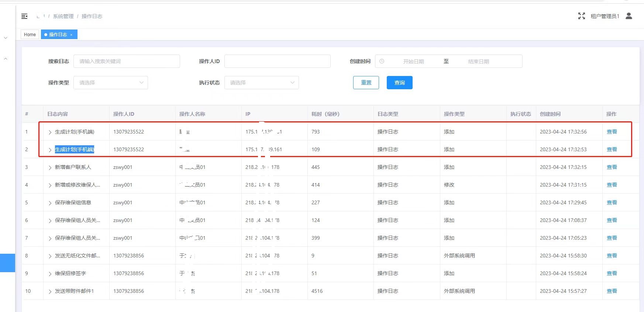Expand row 7 保存维保组人员关 entry
This screenshot has width=644, height=312.
tap(50, 238)
